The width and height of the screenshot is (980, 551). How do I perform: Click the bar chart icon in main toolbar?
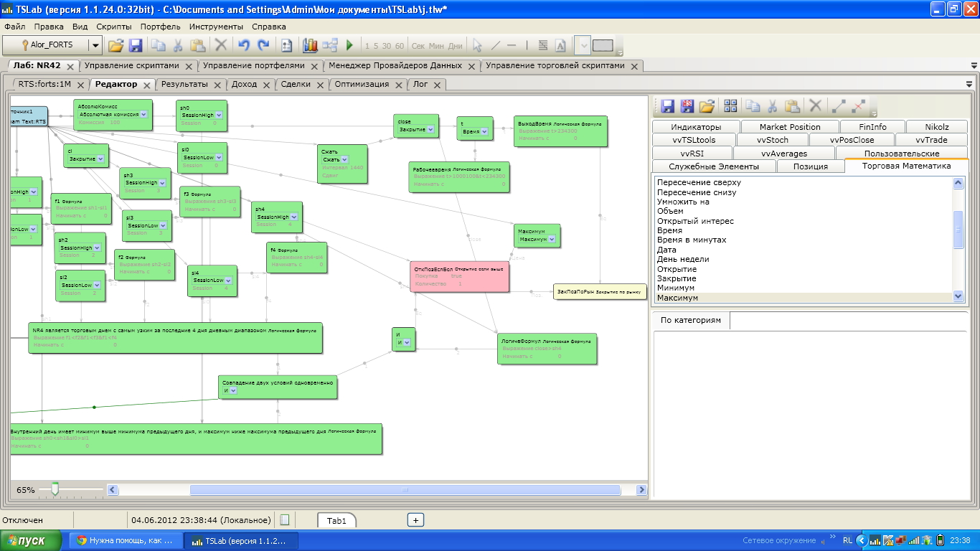[310, 45]
